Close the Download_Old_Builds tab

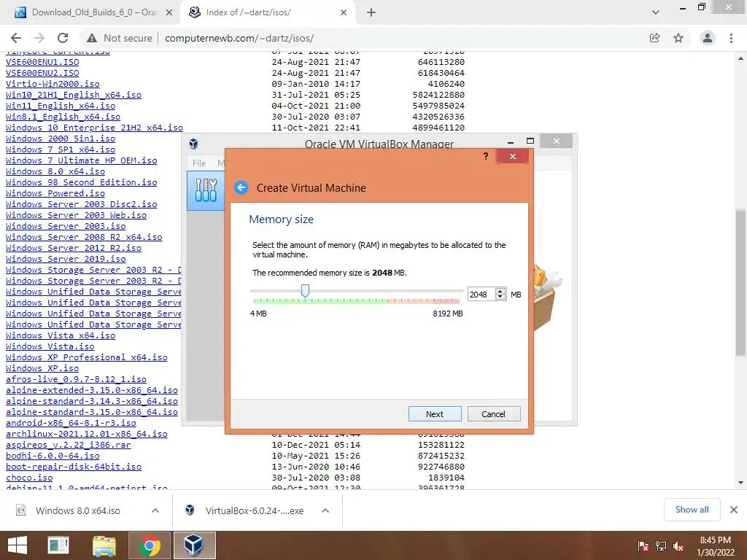tap(169, 12)
